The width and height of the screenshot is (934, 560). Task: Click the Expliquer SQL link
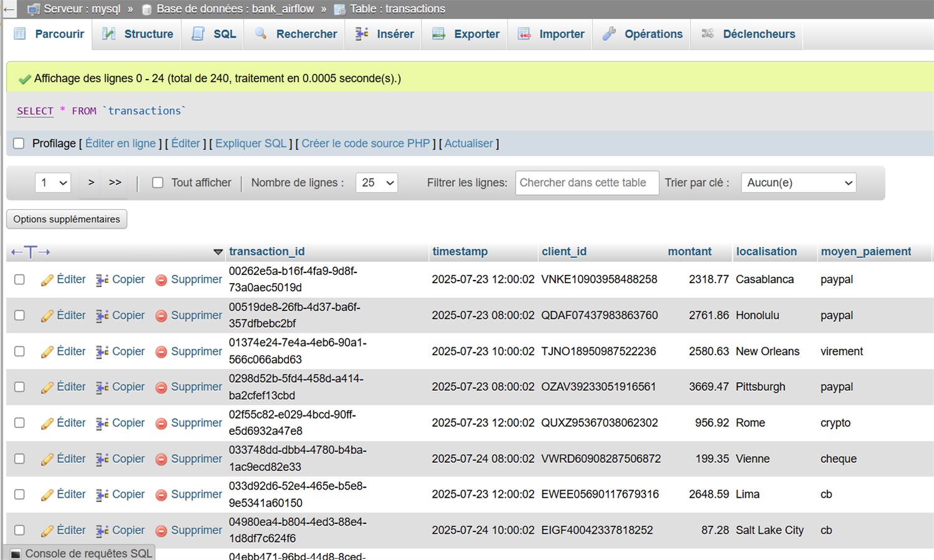251,144
